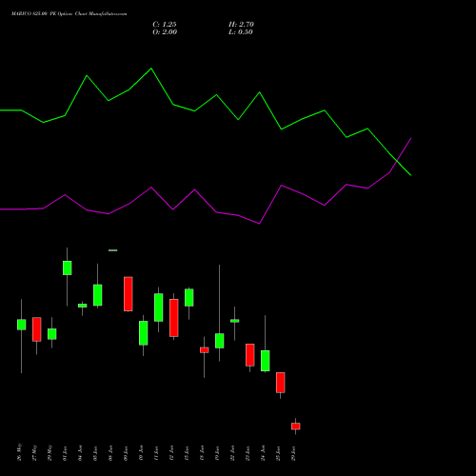This screenshot has width=476, height=476.
Task: Select the thin green candle for 22 Jun
Action: coord(235,321)
